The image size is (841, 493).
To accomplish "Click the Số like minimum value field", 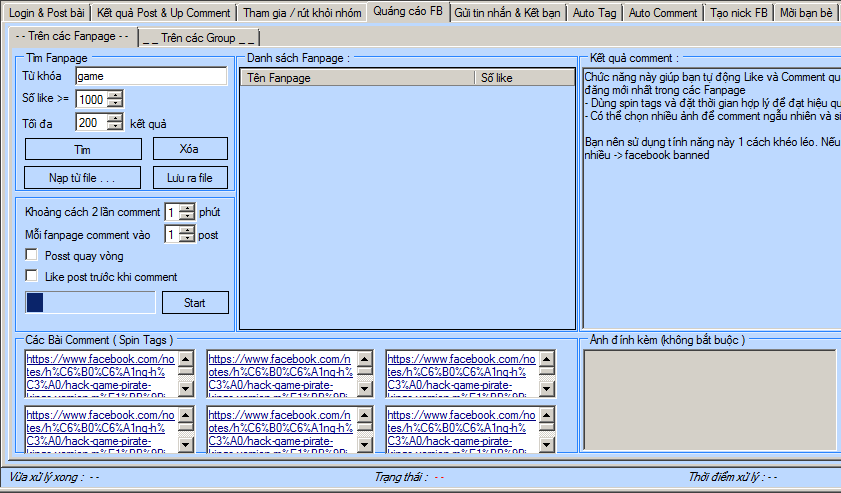I will pyautogui.click(x=92, y=99).
